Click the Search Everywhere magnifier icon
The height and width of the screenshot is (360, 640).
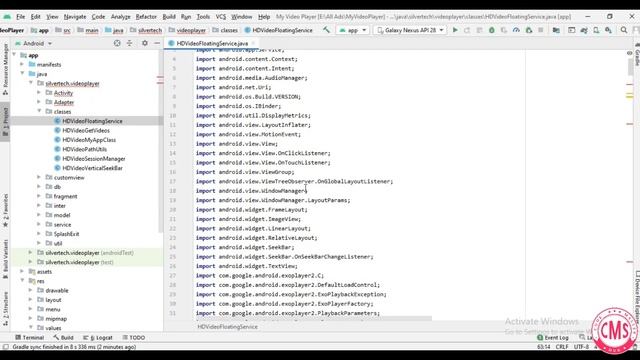click(624, 30)
